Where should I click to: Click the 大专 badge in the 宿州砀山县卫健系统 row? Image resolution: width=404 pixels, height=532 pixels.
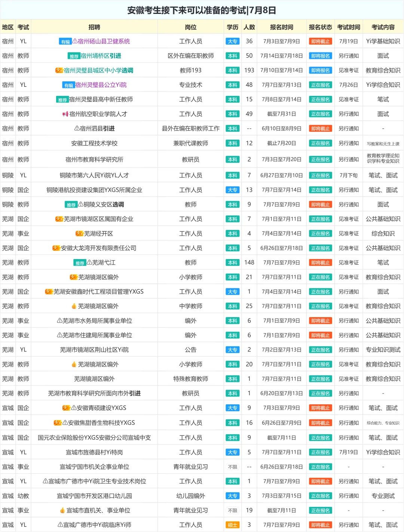click(233, 42)
